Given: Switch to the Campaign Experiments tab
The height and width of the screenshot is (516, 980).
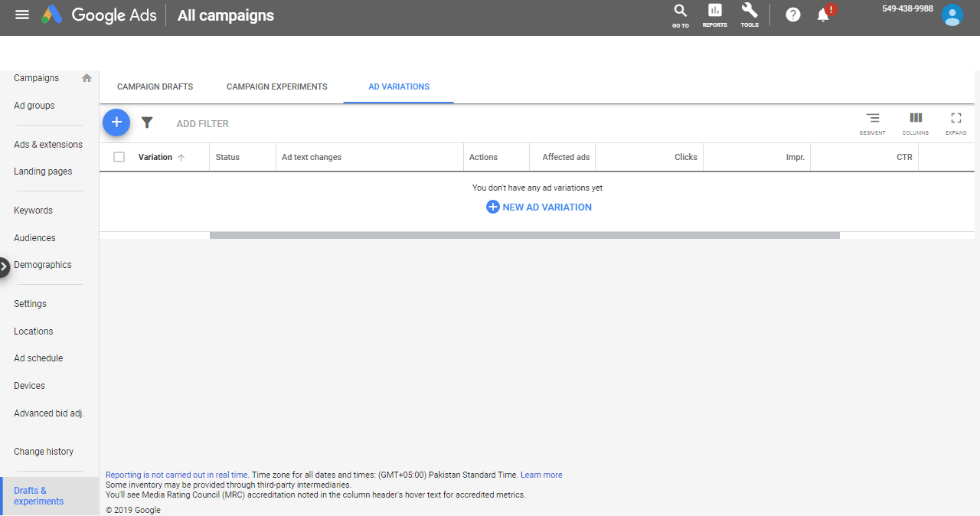Looking at the screenshot, I should click(276, 87).
